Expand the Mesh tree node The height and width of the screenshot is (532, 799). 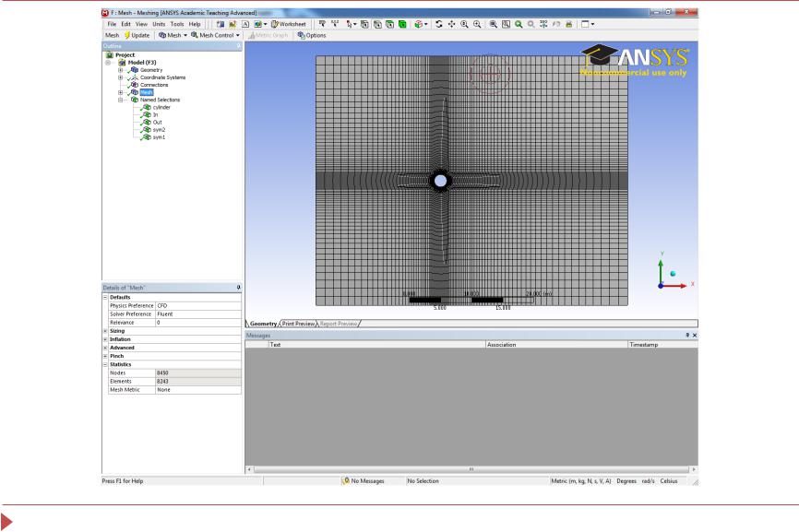(120, 92)
